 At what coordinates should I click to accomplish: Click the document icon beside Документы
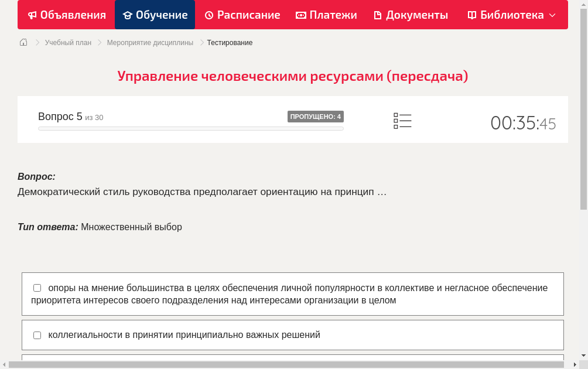point(378,15)
